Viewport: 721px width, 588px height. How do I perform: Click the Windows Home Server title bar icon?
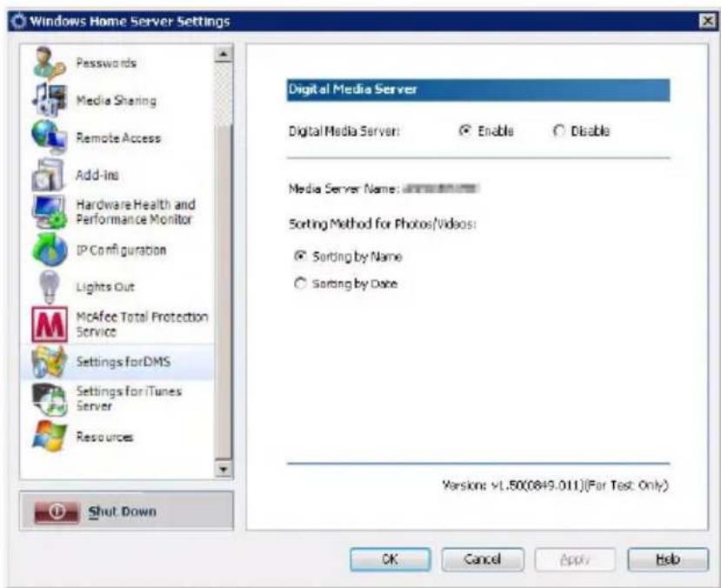tap(18, 21)
